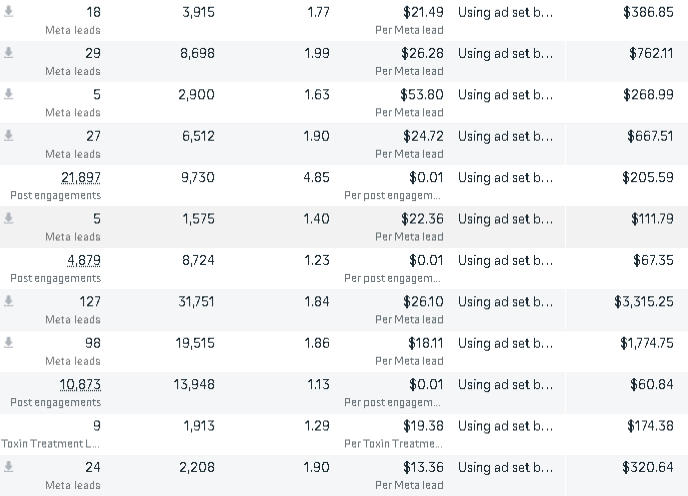Viewport: 688px width, 496px height.
Task: Click the 4,879 post engagements link
Action: coord(84,260)
